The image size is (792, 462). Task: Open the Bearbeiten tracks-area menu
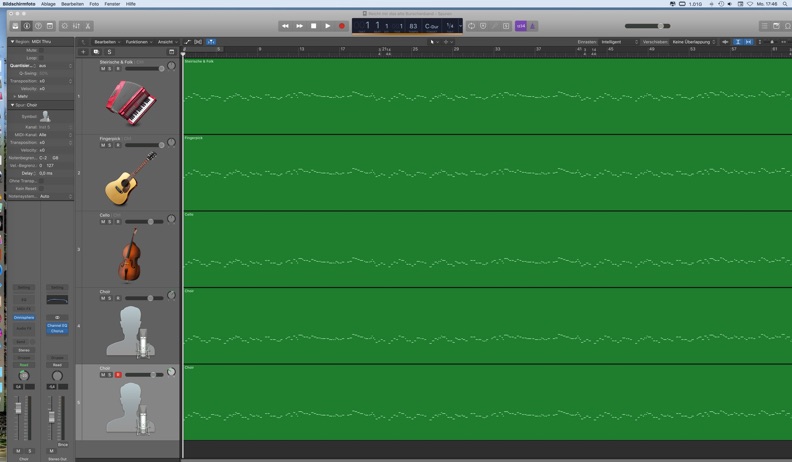107,42
